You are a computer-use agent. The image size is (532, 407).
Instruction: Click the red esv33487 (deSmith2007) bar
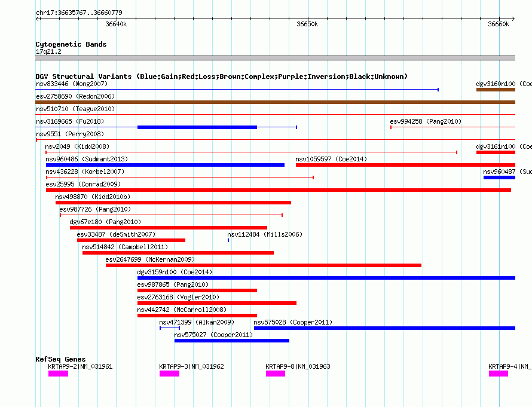132,240
